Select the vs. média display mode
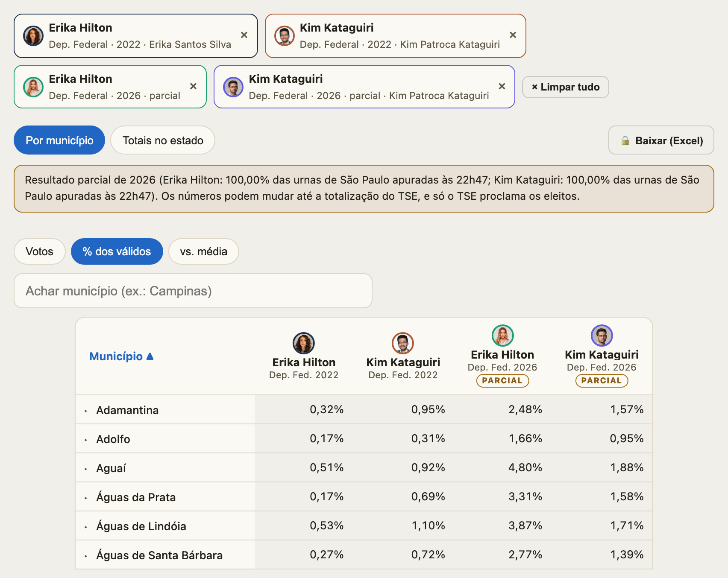This screenshot has height=578, width=728. [x=204, y=251]
